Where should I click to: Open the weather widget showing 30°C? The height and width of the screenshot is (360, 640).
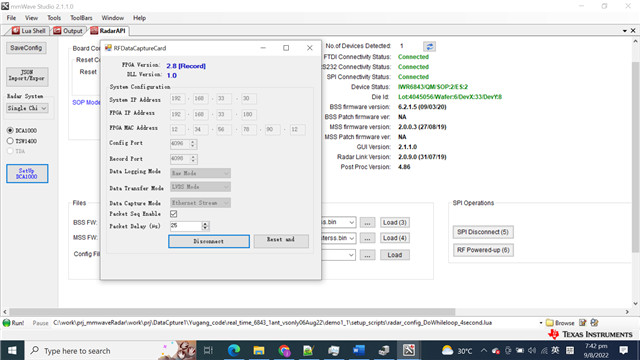coord(457,350)
